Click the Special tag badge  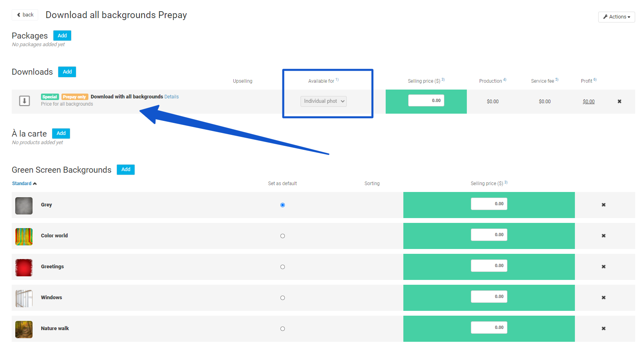point(50,97)
